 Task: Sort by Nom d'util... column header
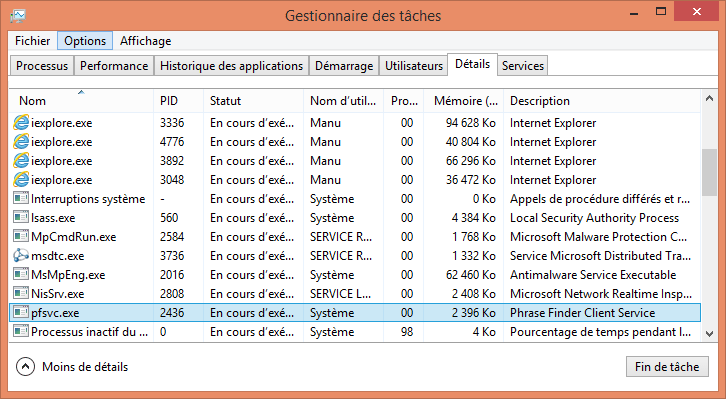point(343,101)
